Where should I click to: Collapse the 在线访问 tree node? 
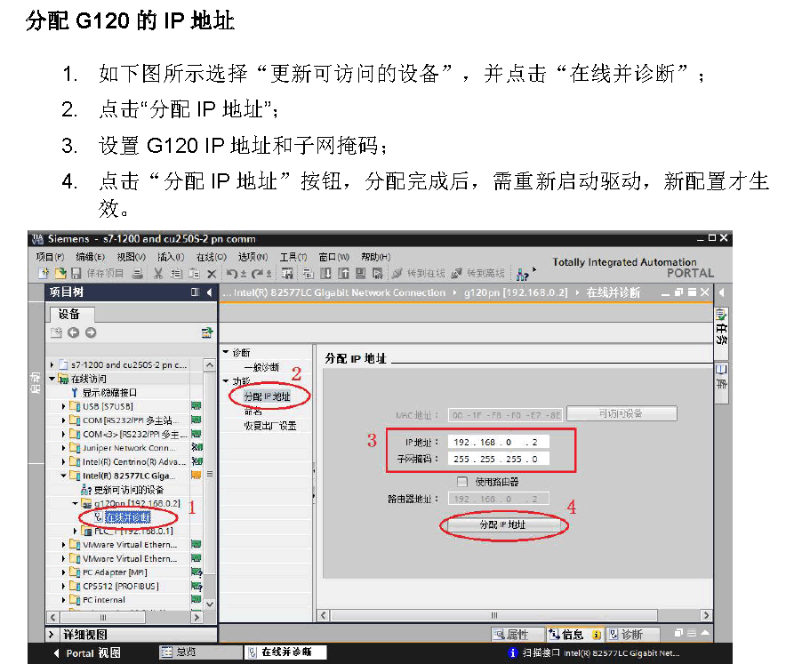[52, 379]
